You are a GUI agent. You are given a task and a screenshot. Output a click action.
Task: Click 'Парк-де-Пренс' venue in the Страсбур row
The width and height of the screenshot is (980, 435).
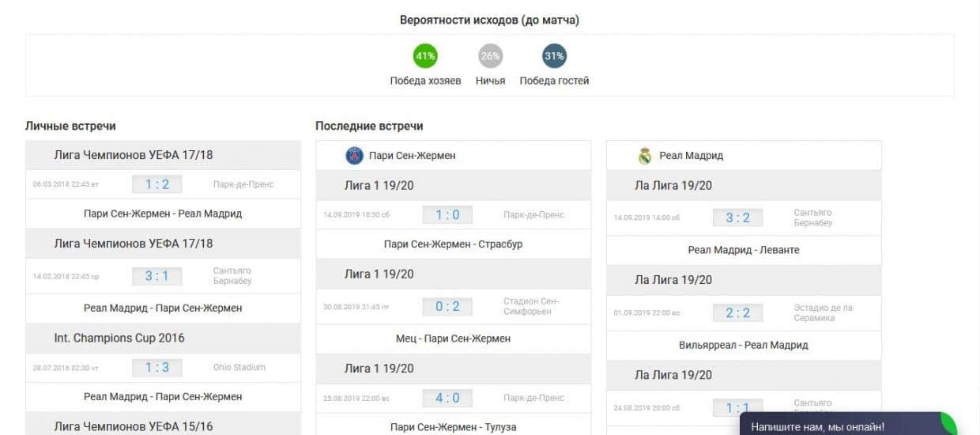coord(534,214)
